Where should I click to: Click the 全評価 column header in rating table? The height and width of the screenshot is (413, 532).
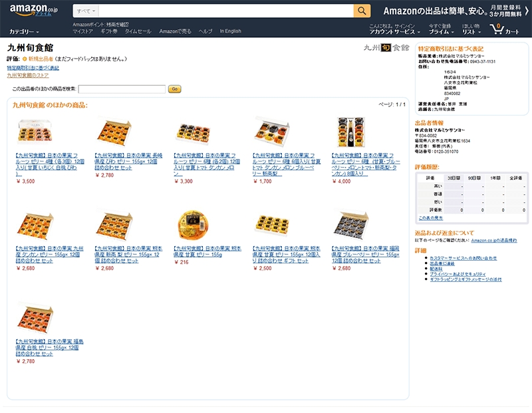516,178
